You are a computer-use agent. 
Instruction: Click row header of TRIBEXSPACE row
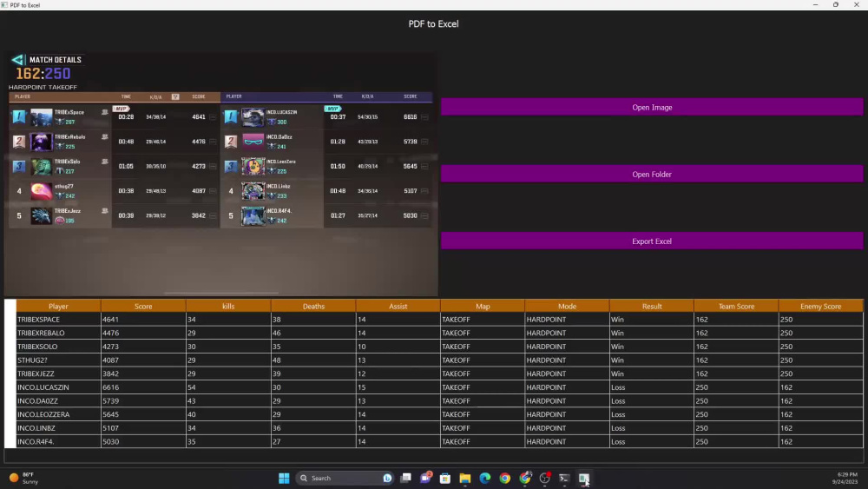coord(10,320)
